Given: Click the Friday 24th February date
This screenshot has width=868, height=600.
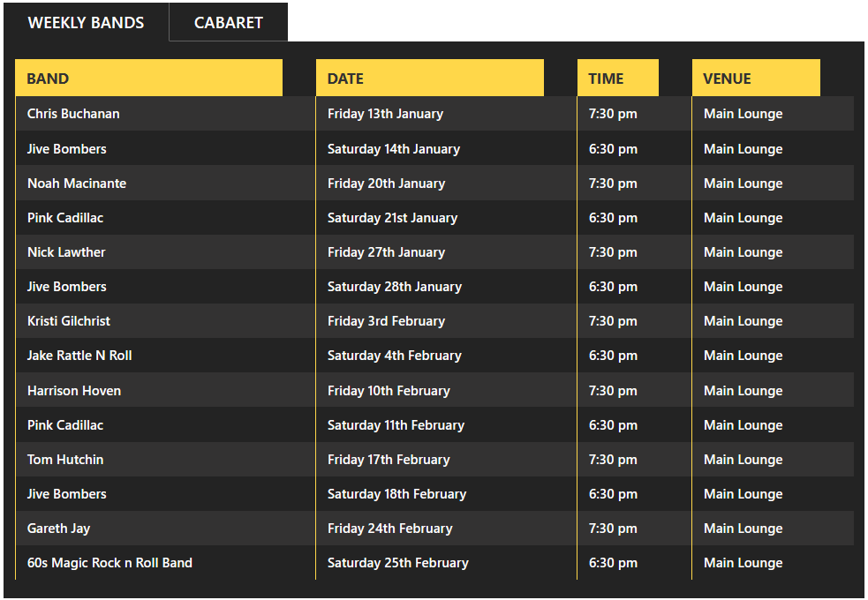Looking at the screenshot, I should click(x=389, y=529).
